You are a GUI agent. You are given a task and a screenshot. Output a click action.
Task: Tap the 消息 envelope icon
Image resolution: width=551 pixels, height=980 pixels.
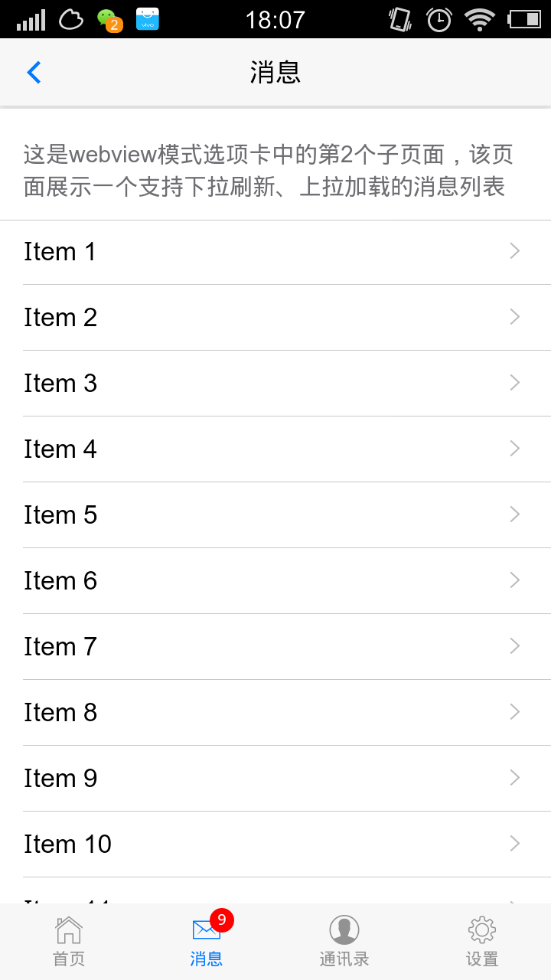click(205, 930)
